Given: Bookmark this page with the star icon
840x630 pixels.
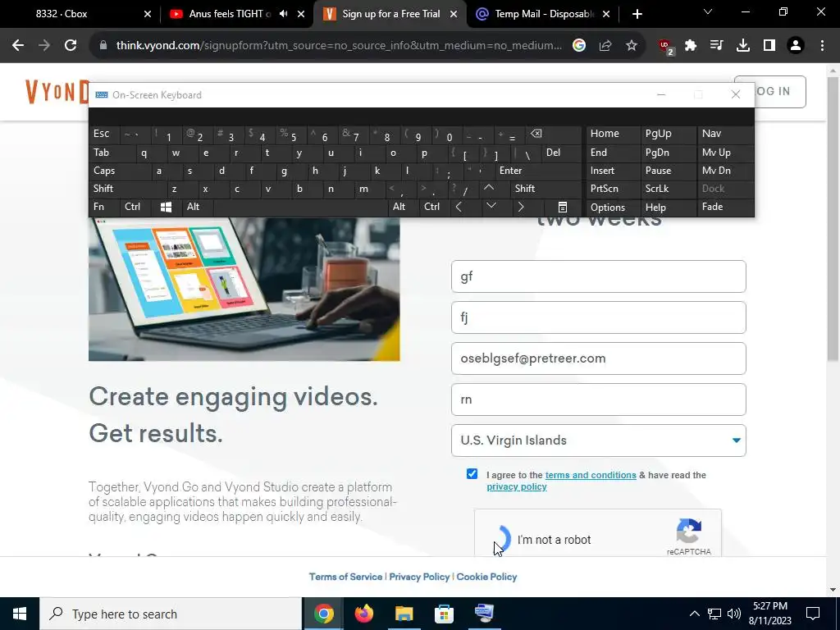Looking at the screenshot, I should pyautogui.click(x=632, y=46).
